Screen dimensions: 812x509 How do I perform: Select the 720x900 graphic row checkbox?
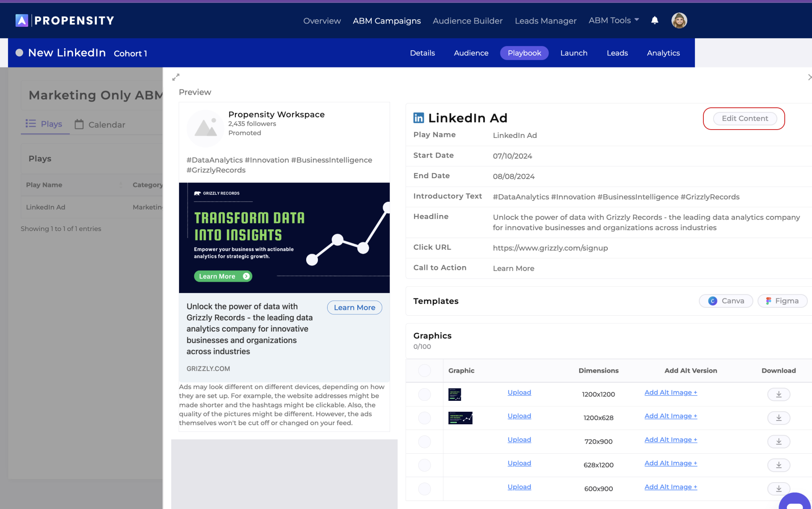424,441
